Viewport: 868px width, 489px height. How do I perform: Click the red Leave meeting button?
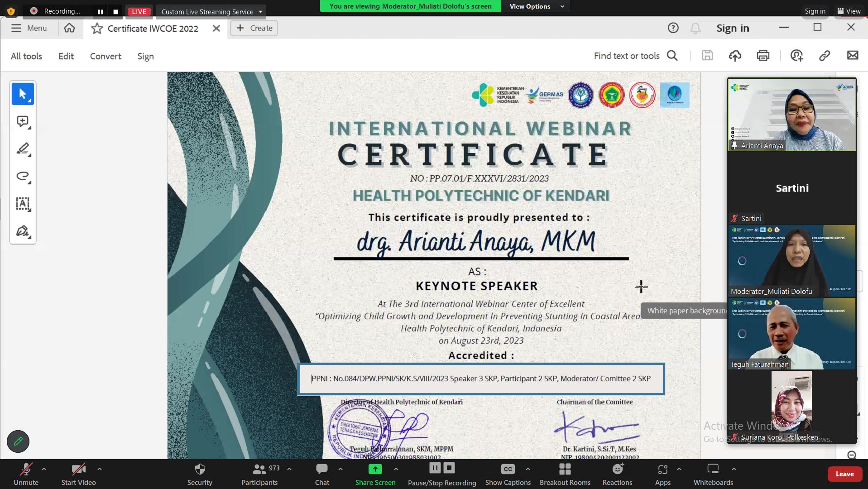[844, 474]
